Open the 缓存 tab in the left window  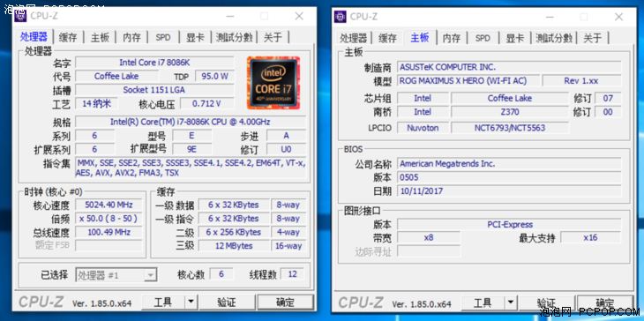[x=68, y=37]
